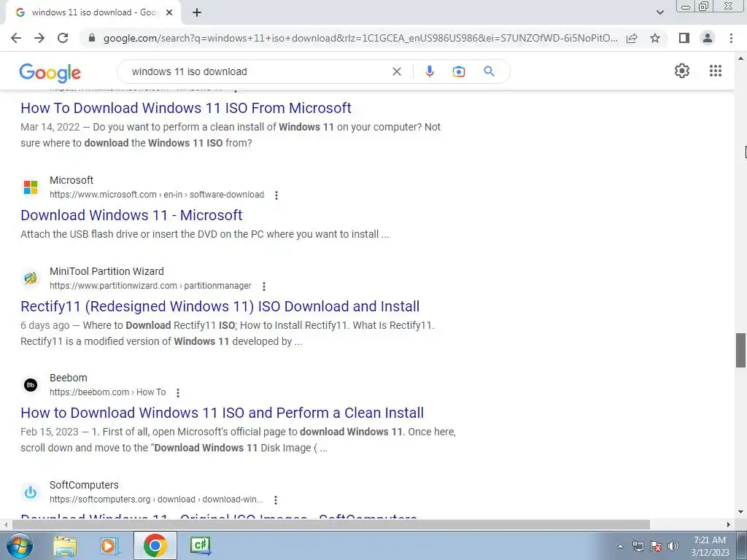Clear the search box with the X
Image resolution: width=747 pixels, height=560 pixels.
396,71
